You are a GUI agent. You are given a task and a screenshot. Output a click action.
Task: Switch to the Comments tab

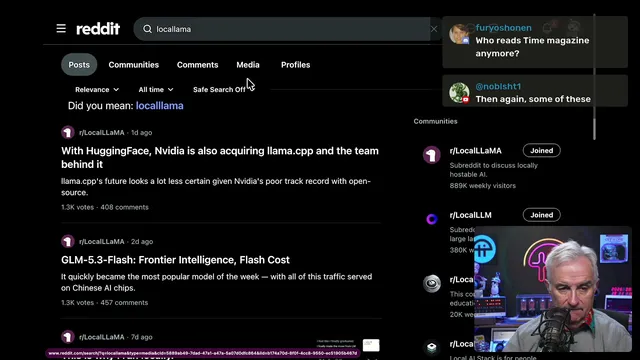198,64
